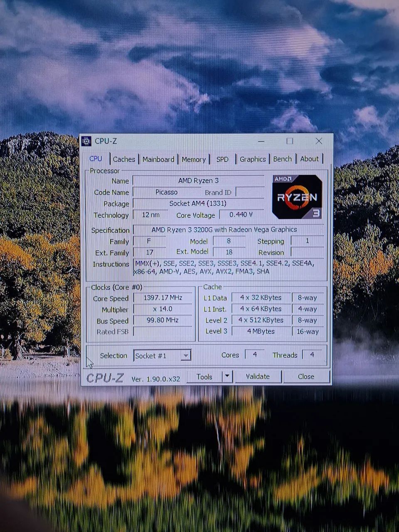Click the Tools button
The height and width of the screenshot is (532, 399).
[x=204, y=377]
